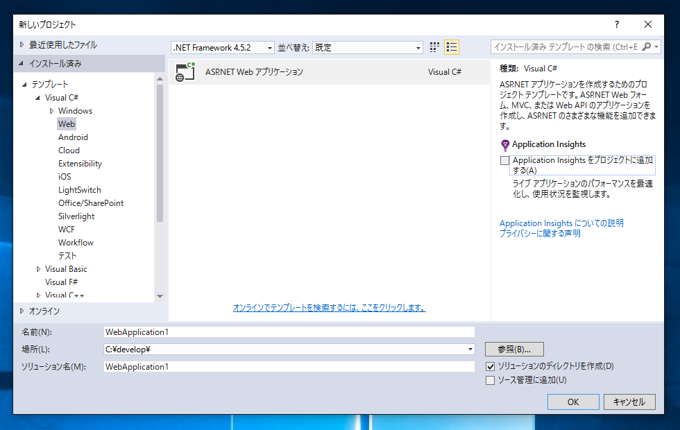Image resolution: width=680 pixels, height=430 pixels.
Task: Collapse the Visual C# tree node
Action: click(x=38, y=98)
